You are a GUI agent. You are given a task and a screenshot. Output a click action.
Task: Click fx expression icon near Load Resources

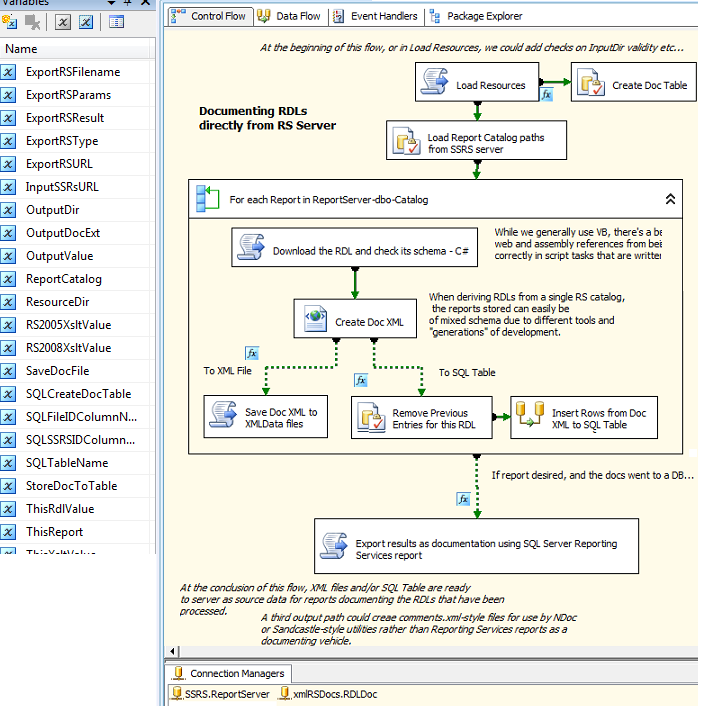tap(546, 95)
